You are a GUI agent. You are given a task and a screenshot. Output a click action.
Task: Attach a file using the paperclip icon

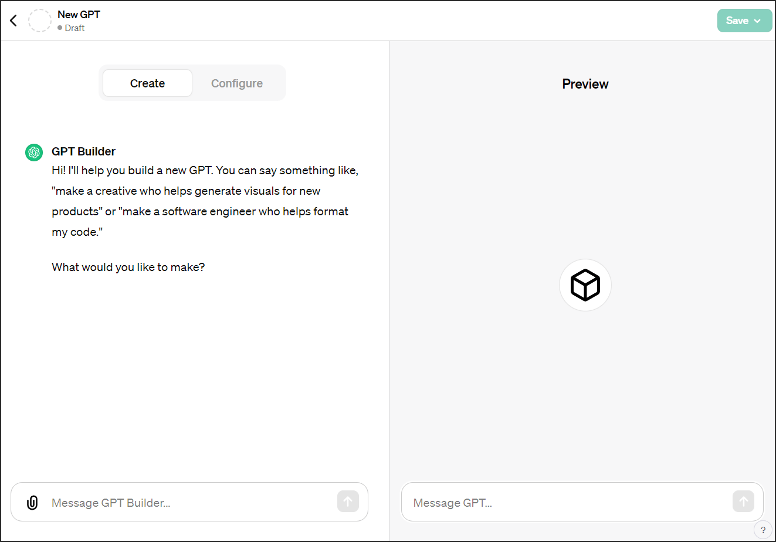32,502
